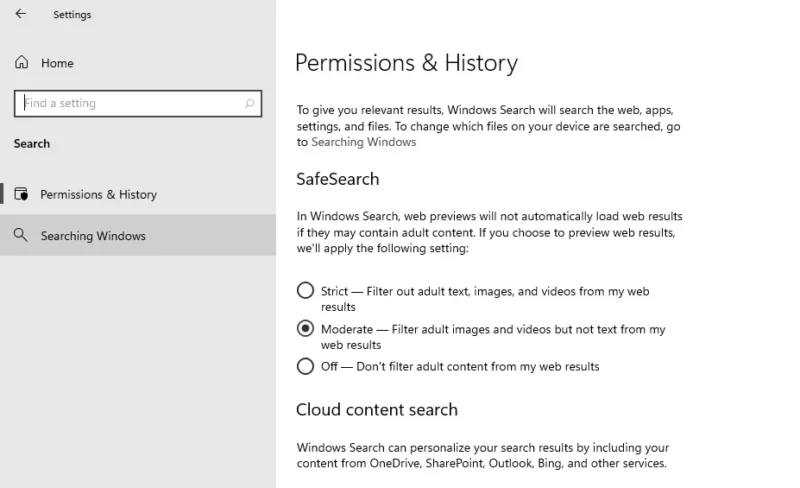Select the Off SafeSearch radio button
The width and height of the screenshot is (800, 488).
tap(305, 366)
